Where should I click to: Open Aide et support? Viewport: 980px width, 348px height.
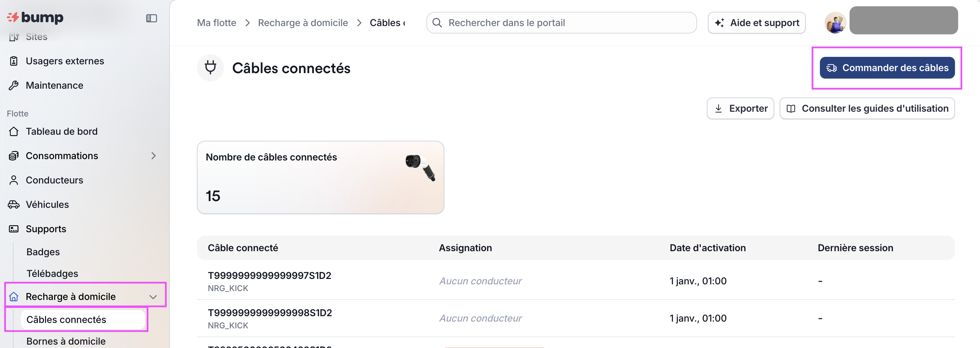pyautogui.click(x=756, y=23)
